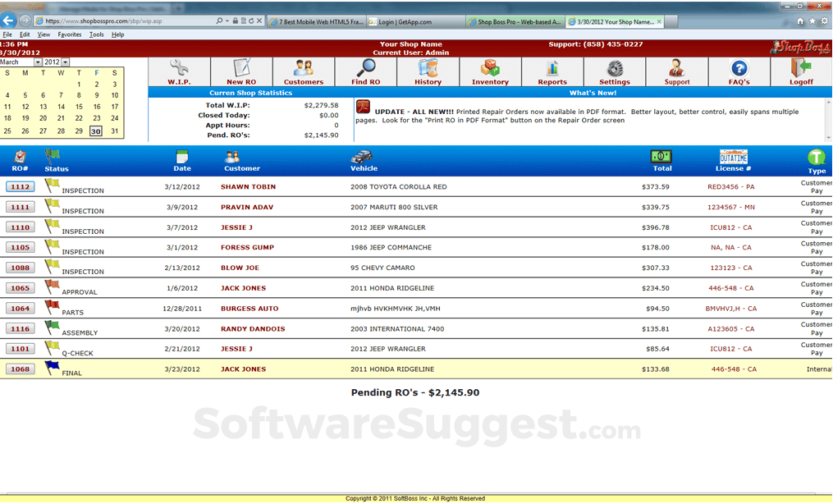Open the W.I.P. wrench icon

pos(179,66)
